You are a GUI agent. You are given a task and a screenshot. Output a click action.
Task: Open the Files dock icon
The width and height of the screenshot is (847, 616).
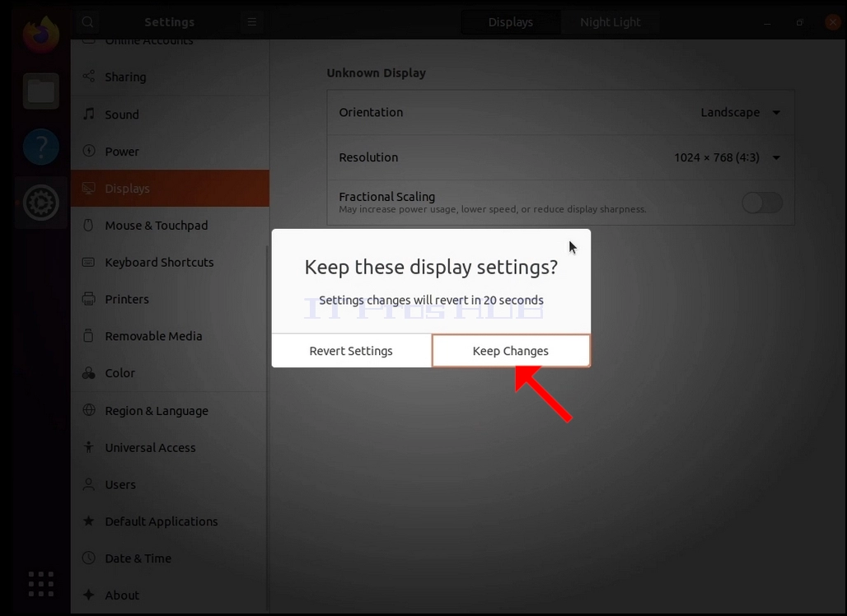41,91
